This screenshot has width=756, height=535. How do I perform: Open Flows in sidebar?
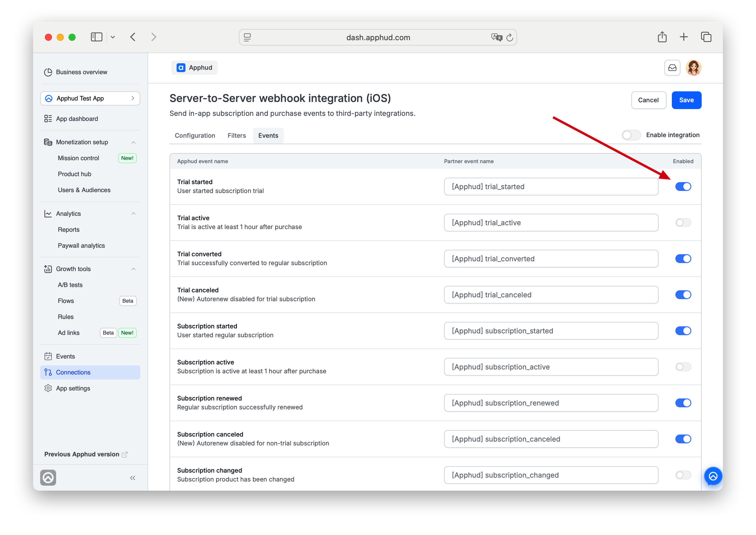tap(66, 301)
